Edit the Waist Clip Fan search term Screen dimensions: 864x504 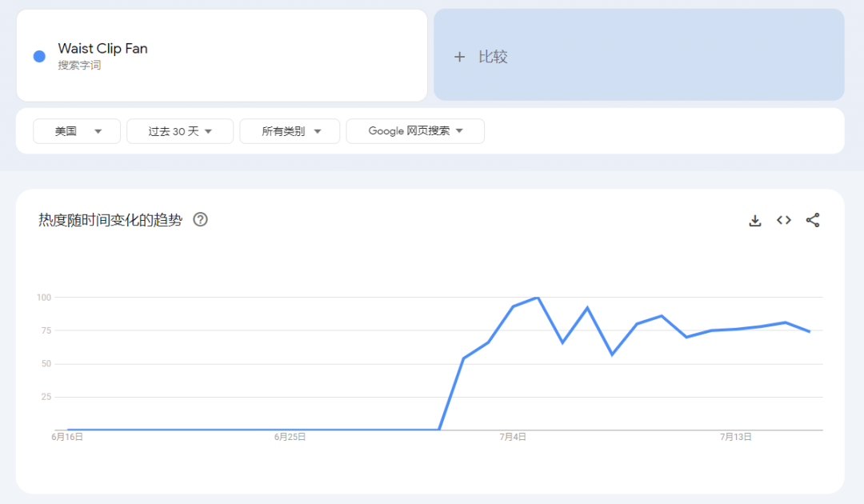[103, 49]
